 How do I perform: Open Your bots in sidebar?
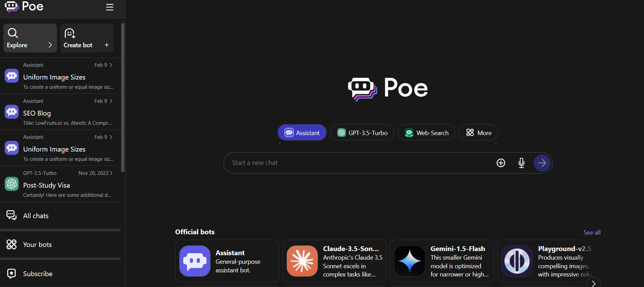37,245
